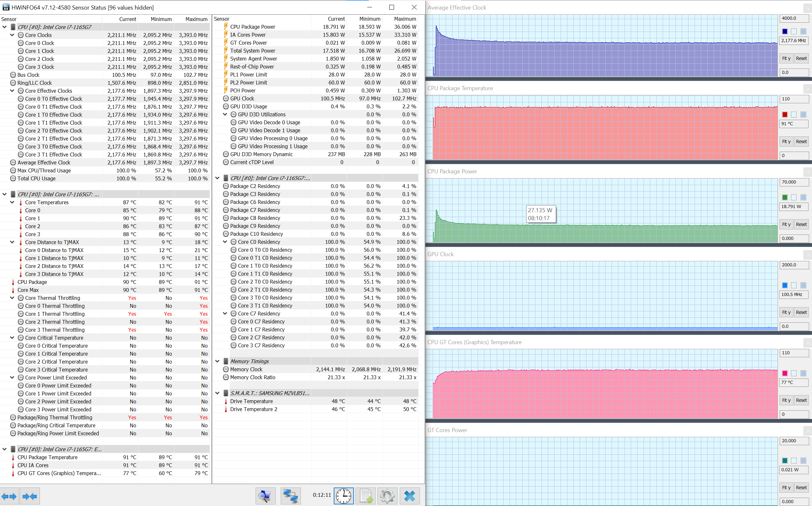Open sensor settings gear icon
The width and height of the screenshot is (812, 506).
[x=387, y=496]
